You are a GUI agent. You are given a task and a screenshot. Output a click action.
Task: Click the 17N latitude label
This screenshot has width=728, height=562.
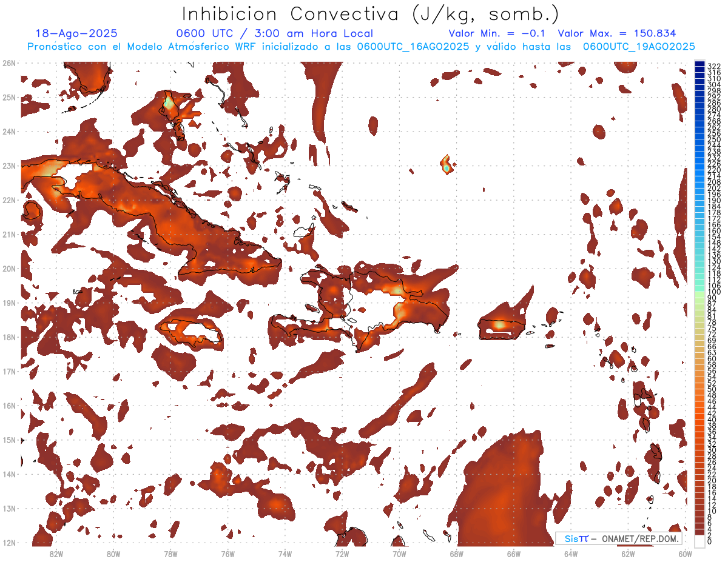[x=9, y=371]
